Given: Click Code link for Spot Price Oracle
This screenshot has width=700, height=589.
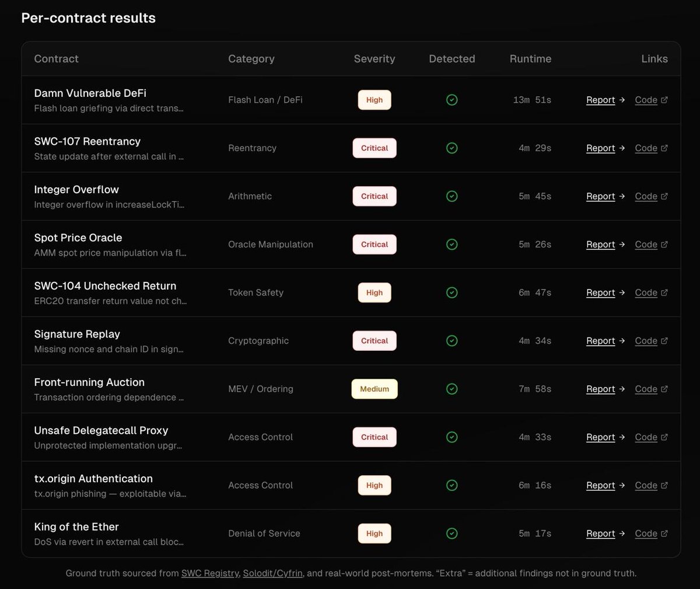Looking at the screenshot, I should point(651,245).
